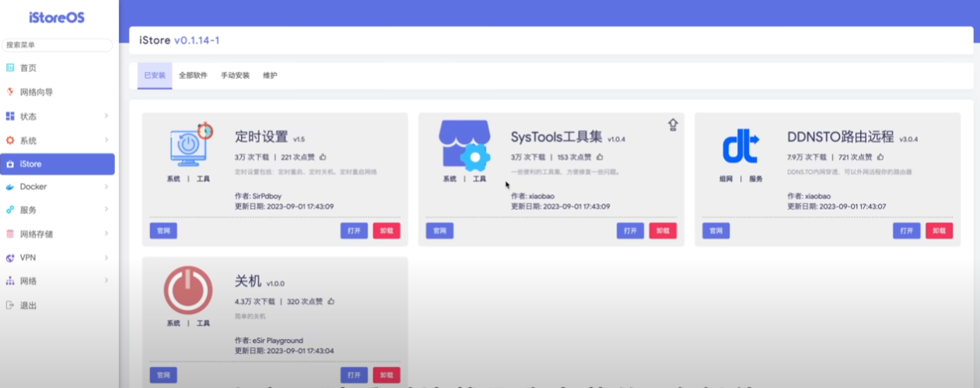The height and width of the screenshot is (388, 980).
Task: Expand the 服务 menu chevron
Action: pos(106,210)
